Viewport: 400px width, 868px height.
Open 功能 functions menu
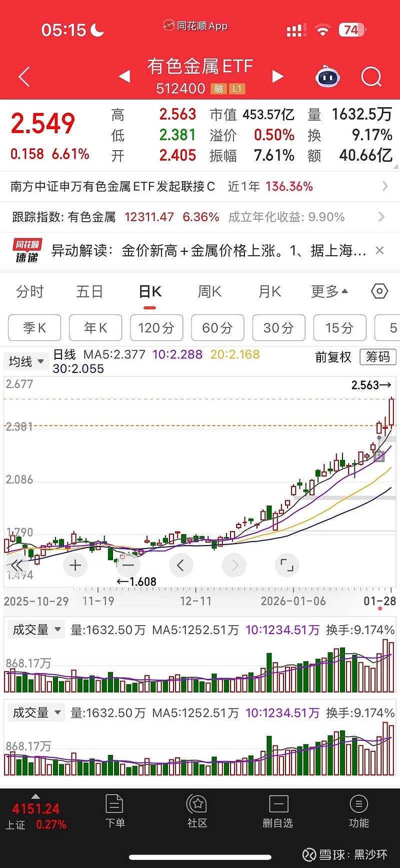coord(358,811)
